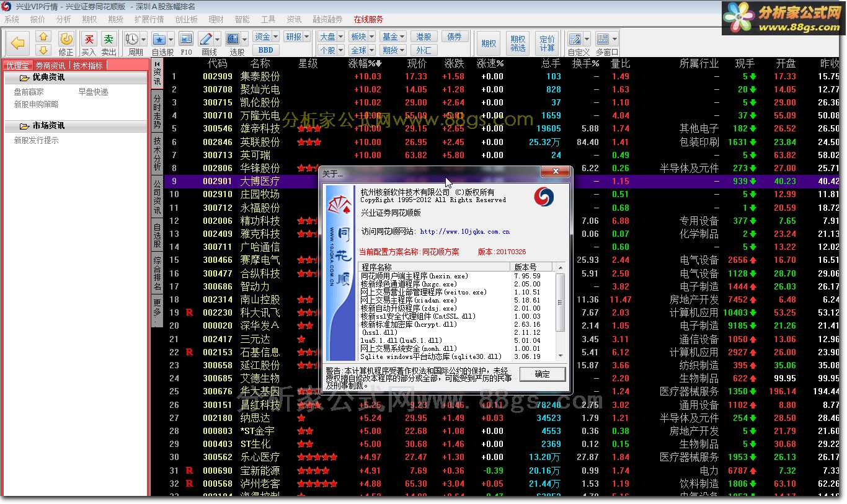
Task: Open the 早盘快递 link
Action: [93, 92]
